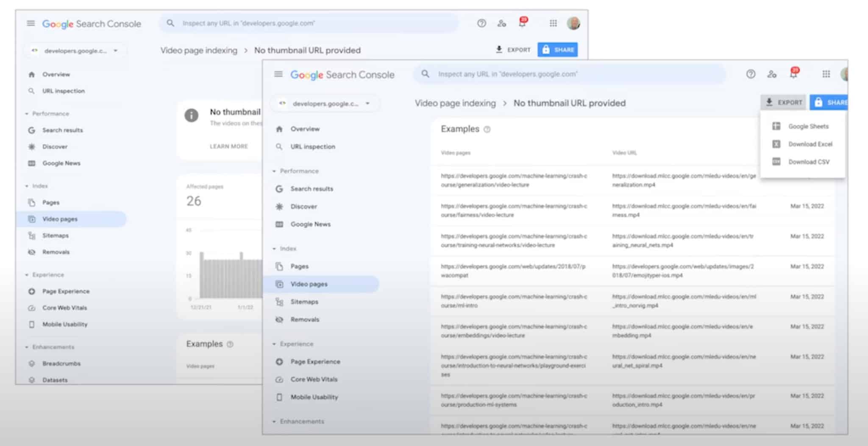
Task: Open Core Web Vitals in front window sidebar
Action: (314, 379)
